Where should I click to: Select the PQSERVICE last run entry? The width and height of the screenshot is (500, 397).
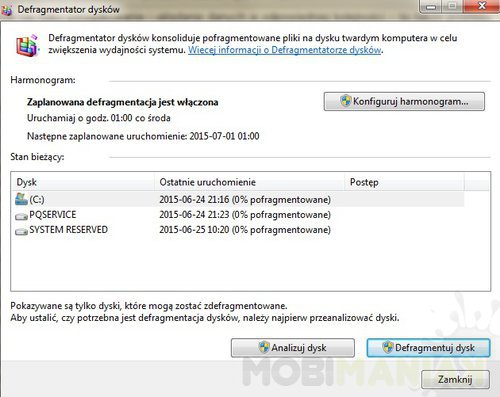coord(245,215)
